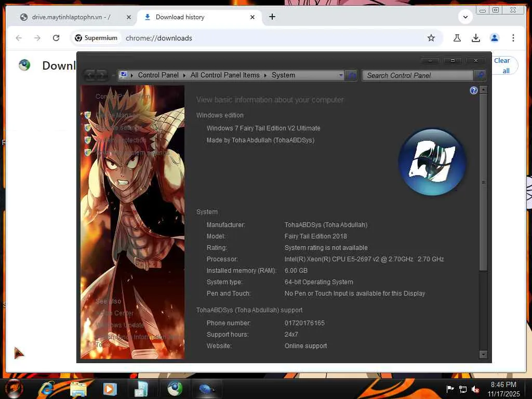
Task: Refresh the Control Panel address bar
Action: pos(352,75)
